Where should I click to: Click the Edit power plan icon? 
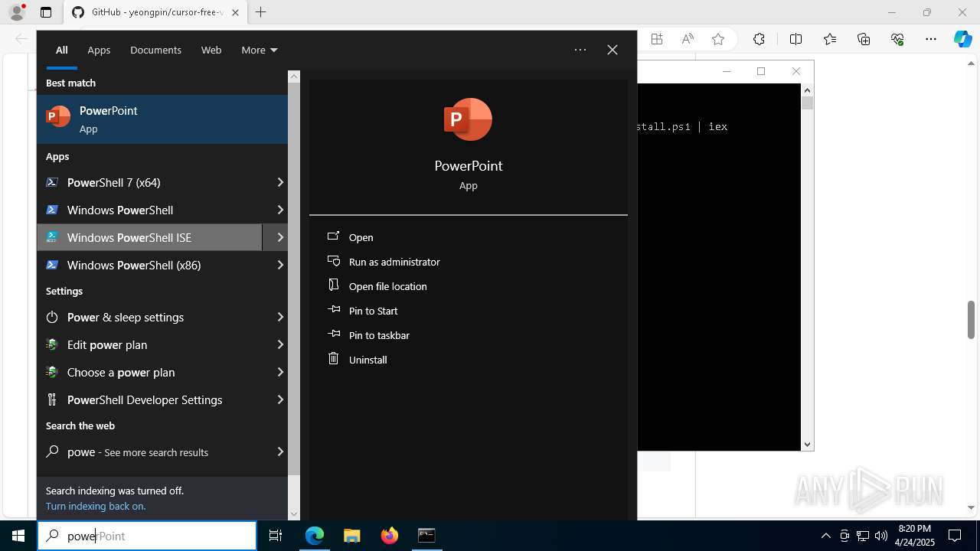52,344
